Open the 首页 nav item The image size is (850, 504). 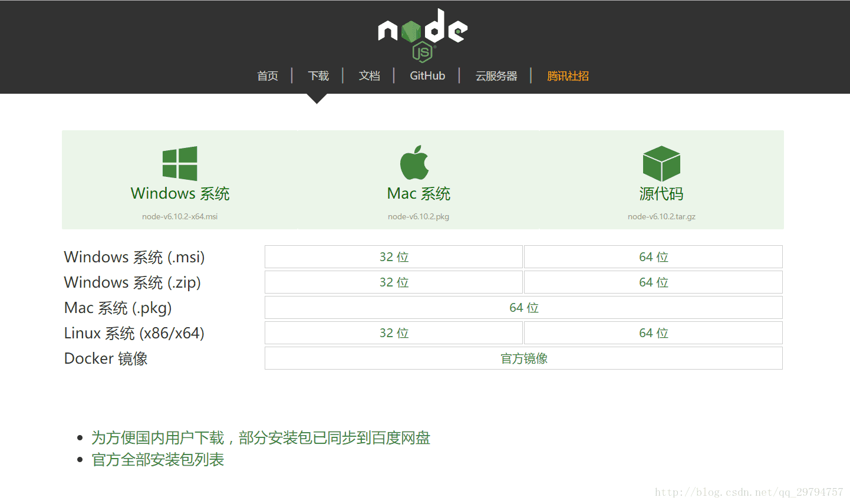pos(268,76)
